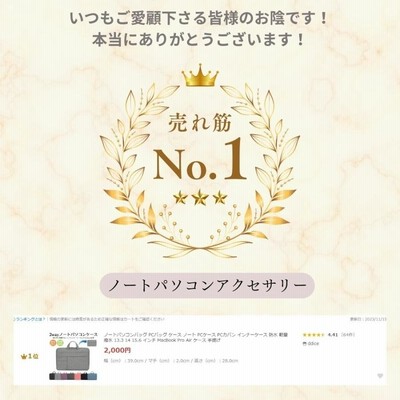Open the gray laptop bag product thumbnail
Viewport: 400px width, 400px height.
click(x=73, y=356)
